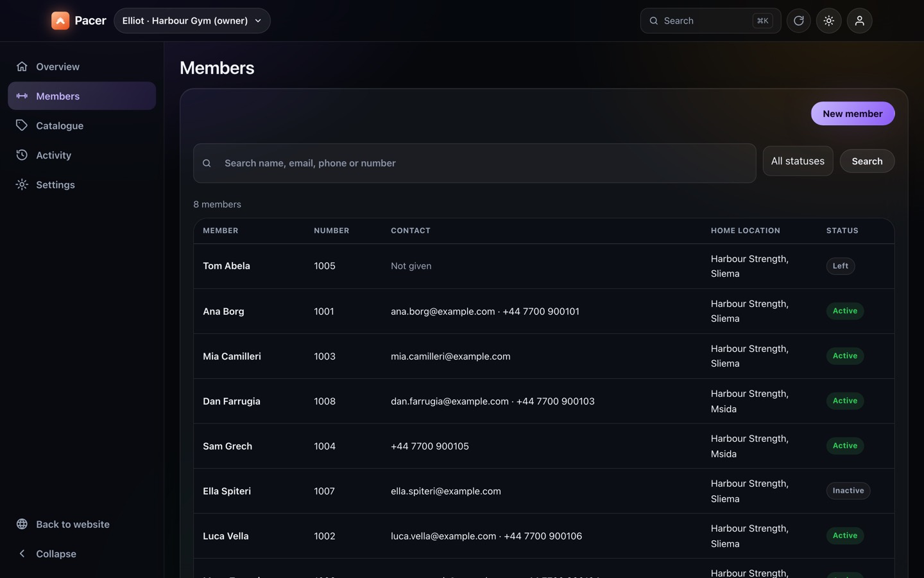Focus the member name search field

pos(474,163)
